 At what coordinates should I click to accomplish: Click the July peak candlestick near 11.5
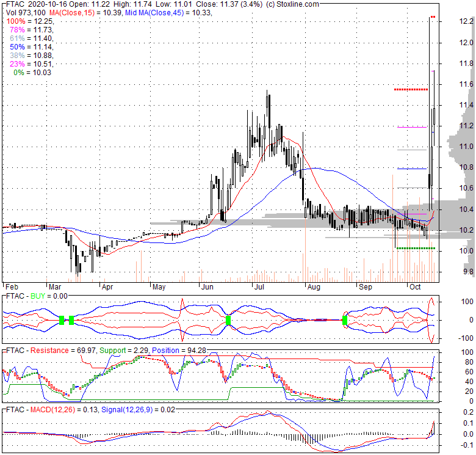267,101
